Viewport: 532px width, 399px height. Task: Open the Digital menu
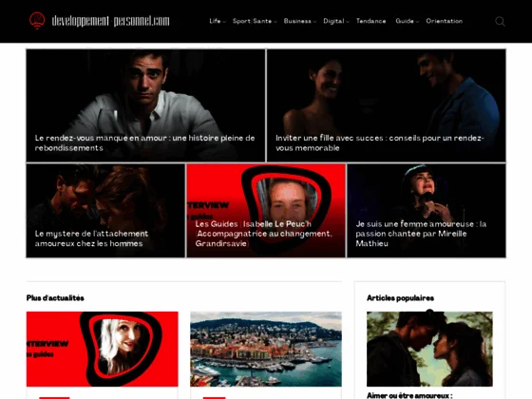(x=333, y=21)
